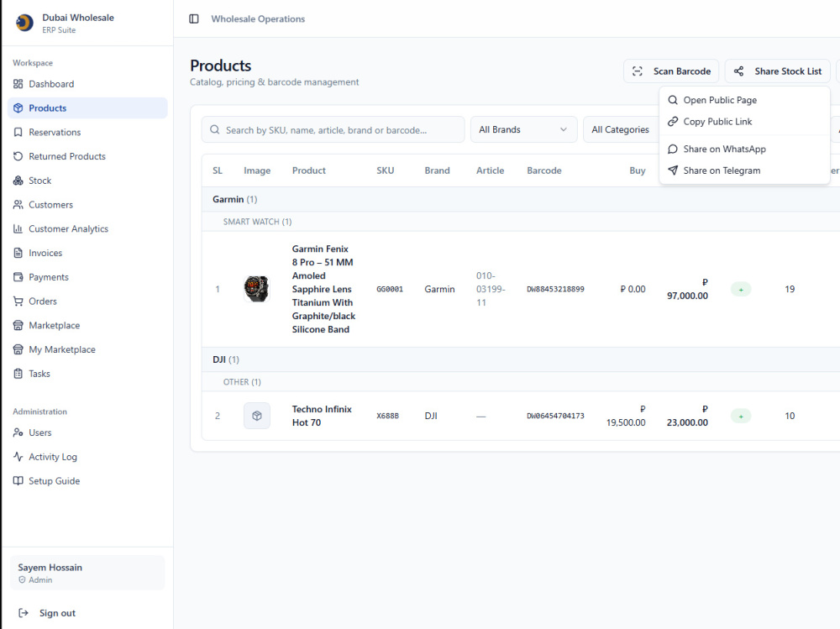Click the Returned Products undo icon
The image size is (840, 629).
click(18, 156)
